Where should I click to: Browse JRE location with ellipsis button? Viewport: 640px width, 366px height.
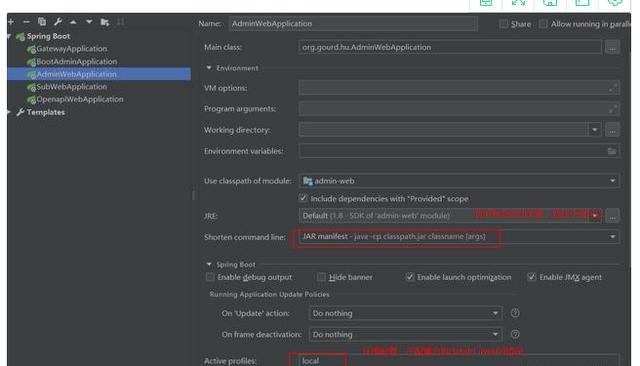click(612, 216)
